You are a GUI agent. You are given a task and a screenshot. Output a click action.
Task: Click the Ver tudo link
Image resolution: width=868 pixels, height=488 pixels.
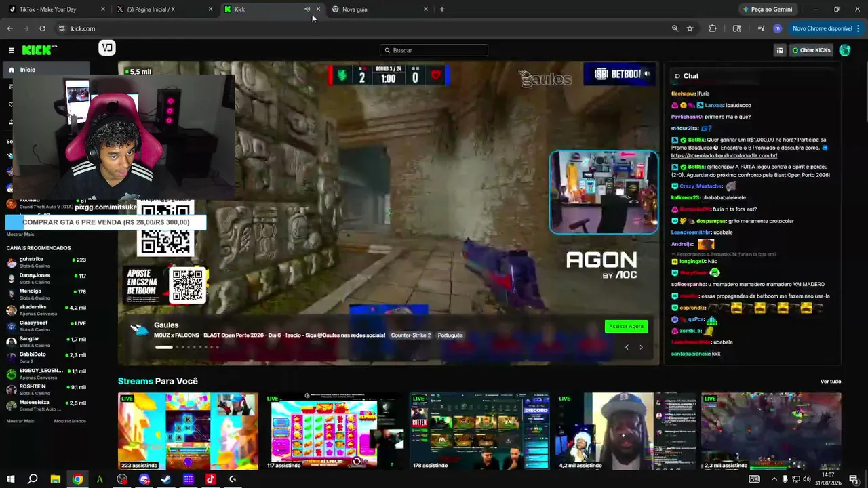[x=831, y=382]
